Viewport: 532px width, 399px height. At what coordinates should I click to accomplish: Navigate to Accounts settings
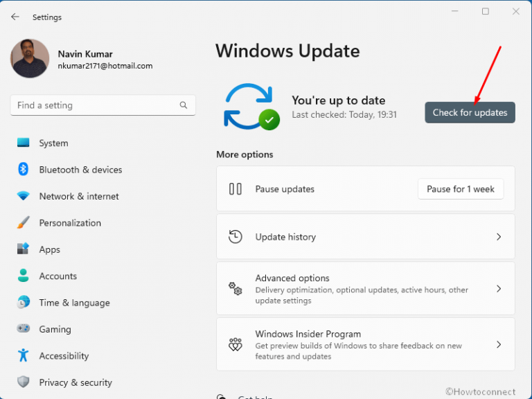[58, 276]
